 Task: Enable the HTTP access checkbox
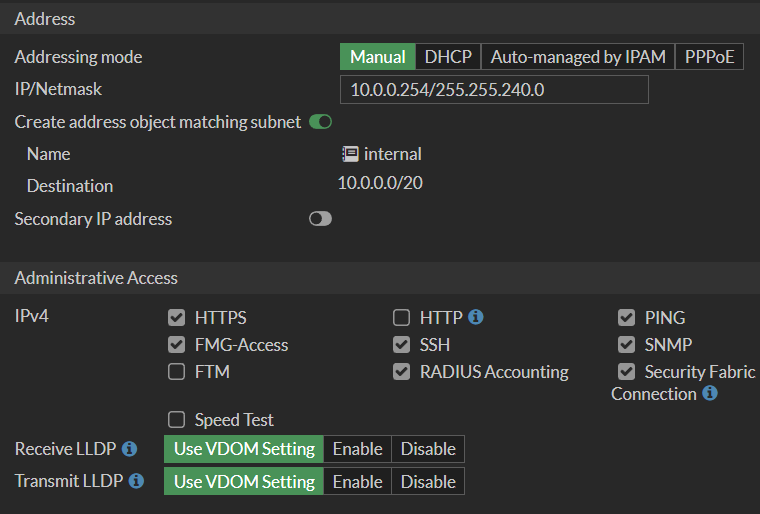coord(402,318)
